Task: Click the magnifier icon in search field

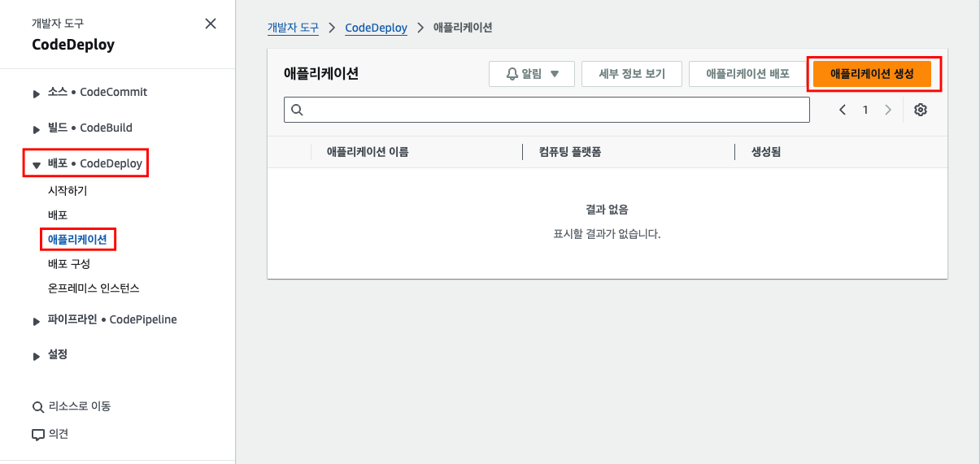Action: (x=297, y=110)
